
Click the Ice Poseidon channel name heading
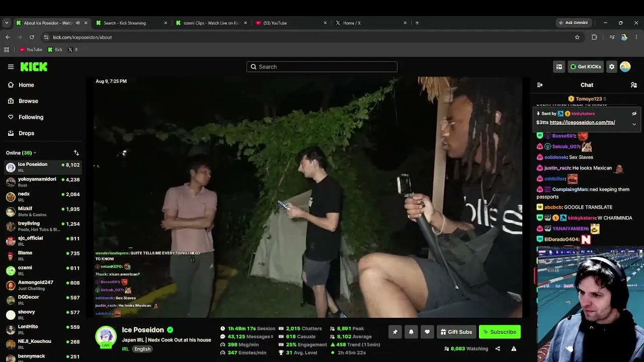(143, 330)
